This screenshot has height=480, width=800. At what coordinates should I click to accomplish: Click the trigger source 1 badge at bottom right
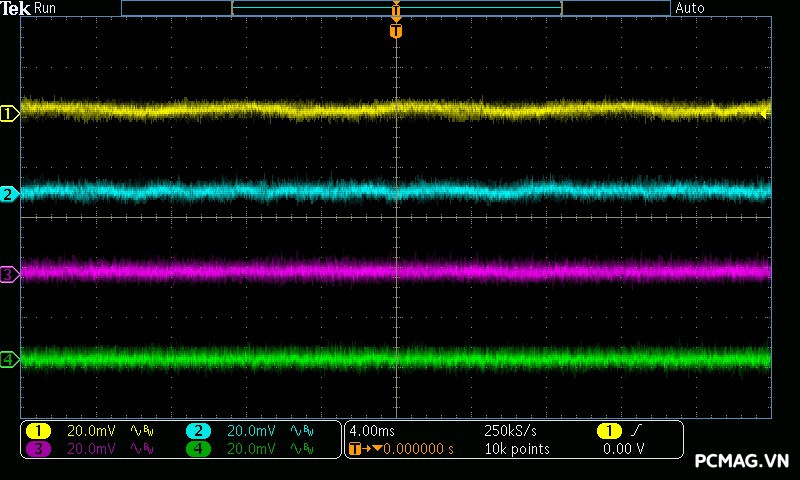(608, 430)
